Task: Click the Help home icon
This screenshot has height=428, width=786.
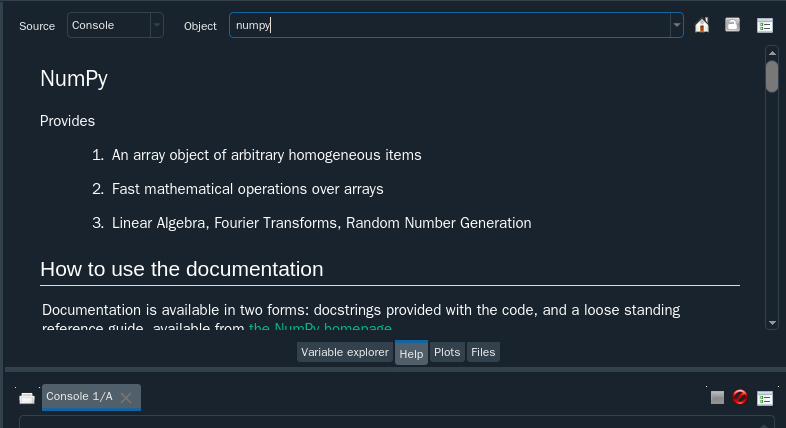Action: [x=702, y=25]
